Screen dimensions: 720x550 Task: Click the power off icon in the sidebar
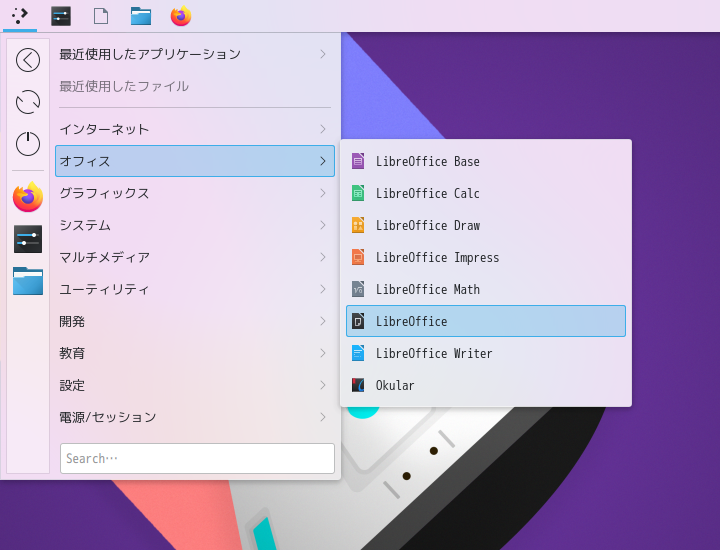[28, 143]
